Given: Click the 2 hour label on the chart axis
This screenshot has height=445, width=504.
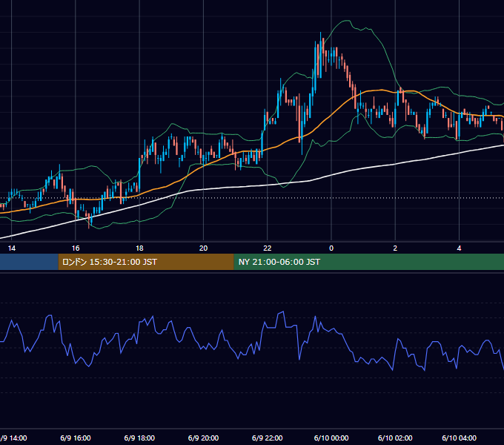Looking at the screenshot, I should [395, 248].
